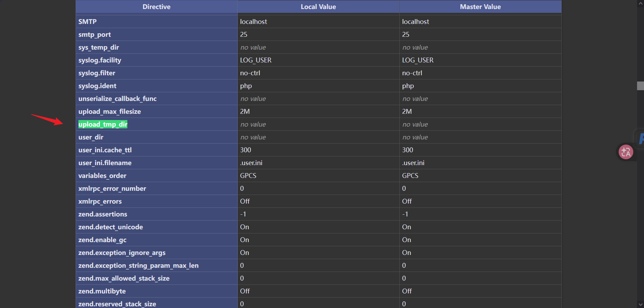Click the Directive column header
This screenshot has height=308, width=644.
[x=156, y=7]
